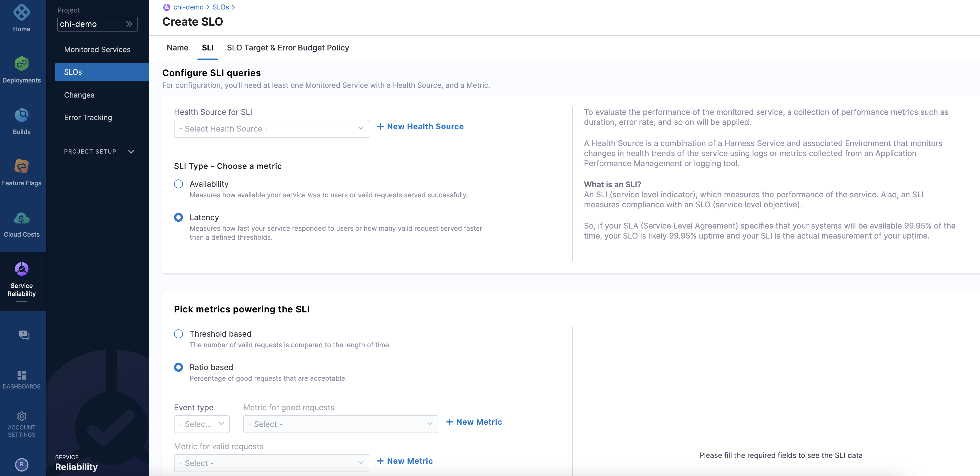Screen dimensions: 980x476
Task: Open Metric for good requests dropdown
Action: (341, 424)
